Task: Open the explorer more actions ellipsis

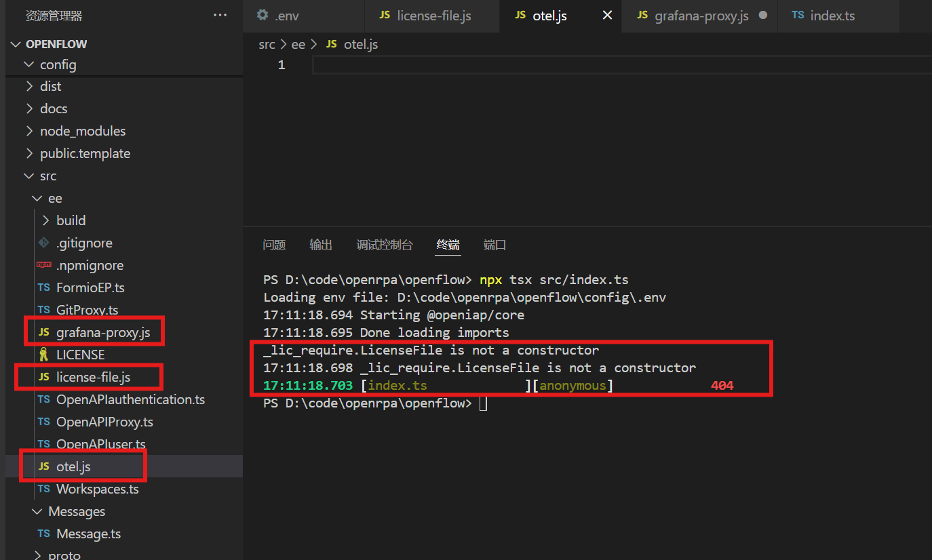Action: click(220, 15)
